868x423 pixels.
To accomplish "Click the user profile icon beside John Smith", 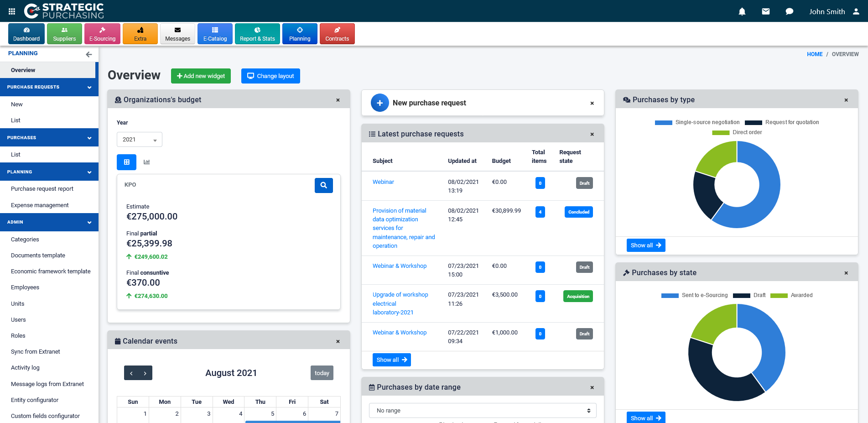I will [857, 11].
